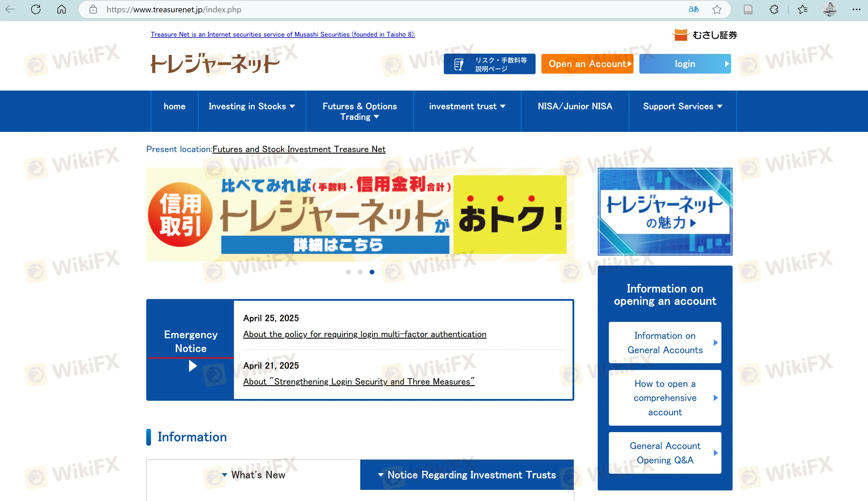Select the first carousel dot
868x501 pixels.
coord(349,272)
